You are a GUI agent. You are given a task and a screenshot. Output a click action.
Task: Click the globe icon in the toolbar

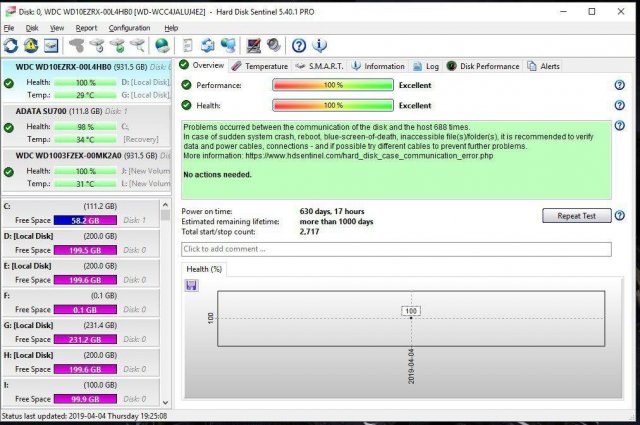(x=161, y=46)
